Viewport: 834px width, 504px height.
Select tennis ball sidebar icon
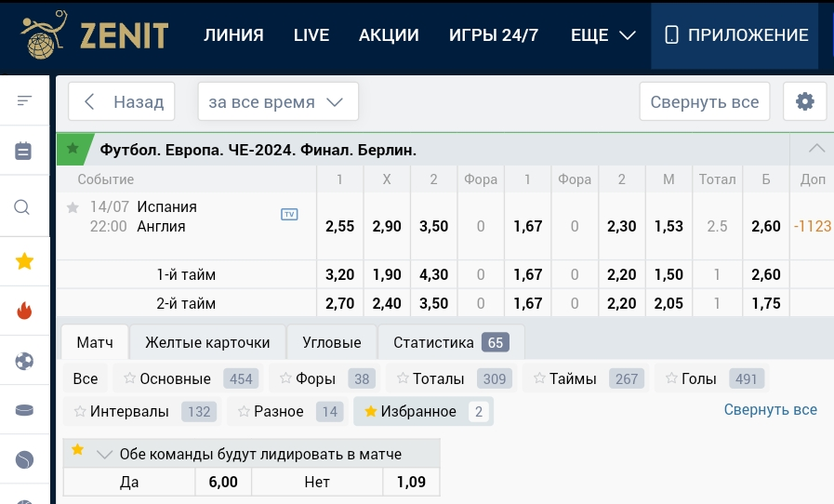tap(24, 459)
